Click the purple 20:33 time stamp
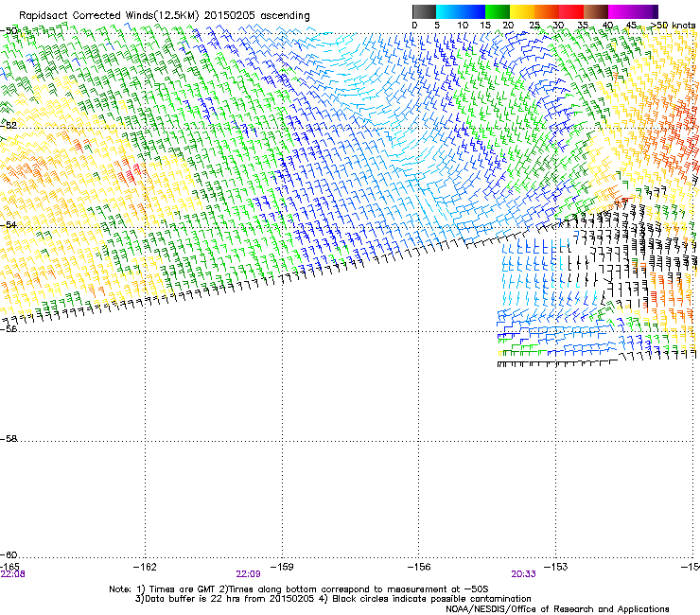 click(523, 574)
